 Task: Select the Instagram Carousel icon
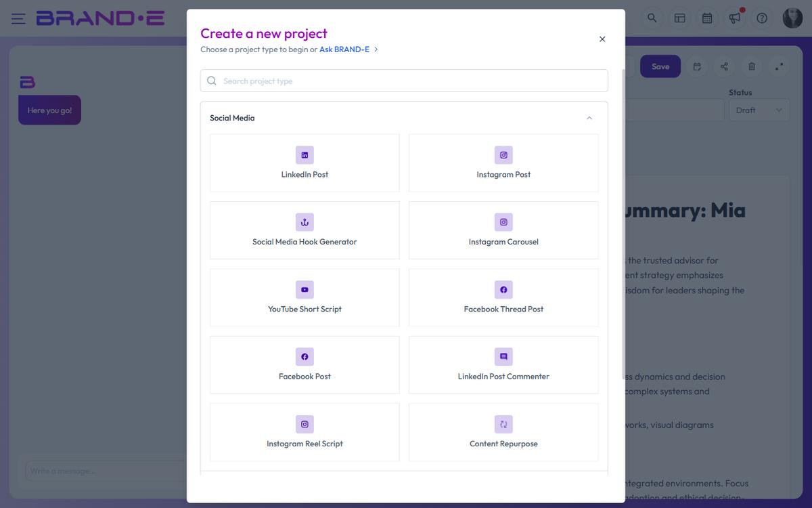503,222
